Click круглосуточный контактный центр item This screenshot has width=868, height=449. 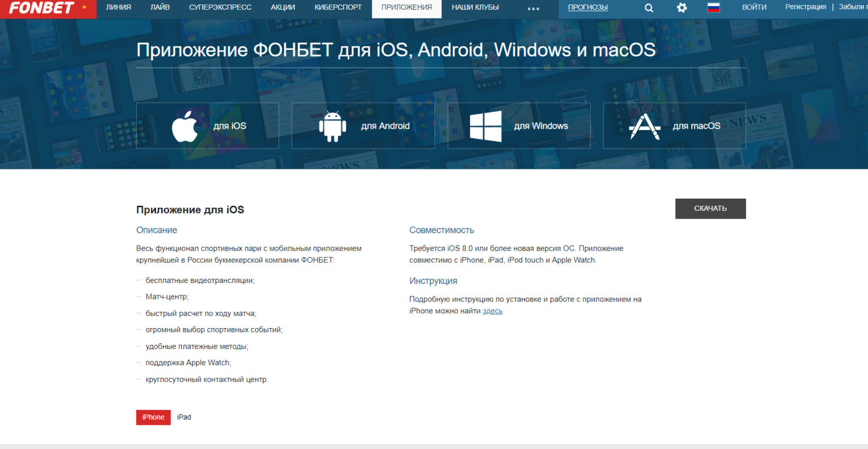click(207, 380)
